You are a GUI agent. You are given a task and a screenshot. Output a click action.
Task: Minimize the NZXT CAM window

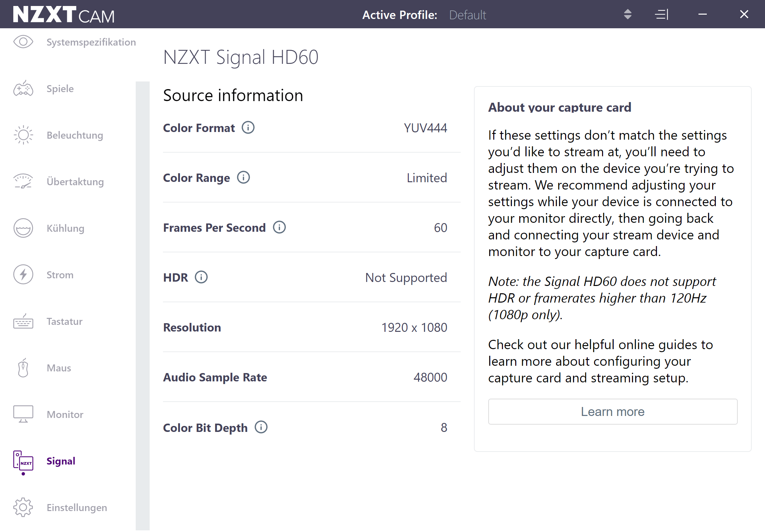[703, 14]
